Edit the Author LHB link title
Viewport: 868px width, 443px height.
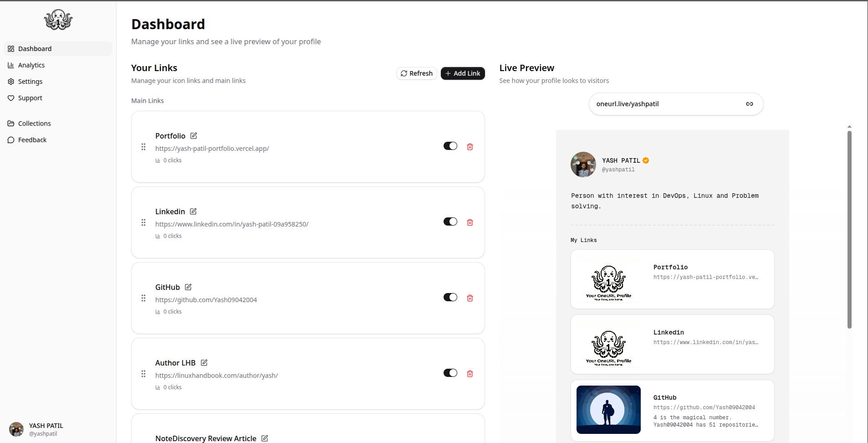[204, 363]
